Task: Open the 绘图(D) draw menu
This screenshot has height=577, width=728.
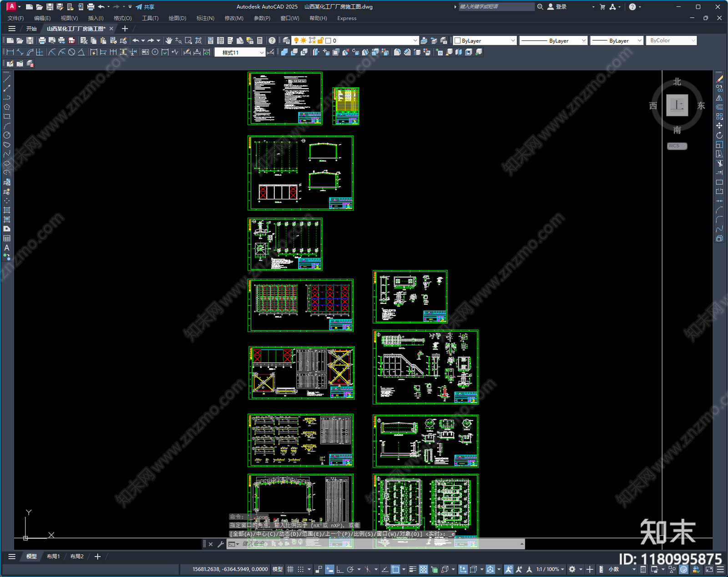Action: [177, 18]
